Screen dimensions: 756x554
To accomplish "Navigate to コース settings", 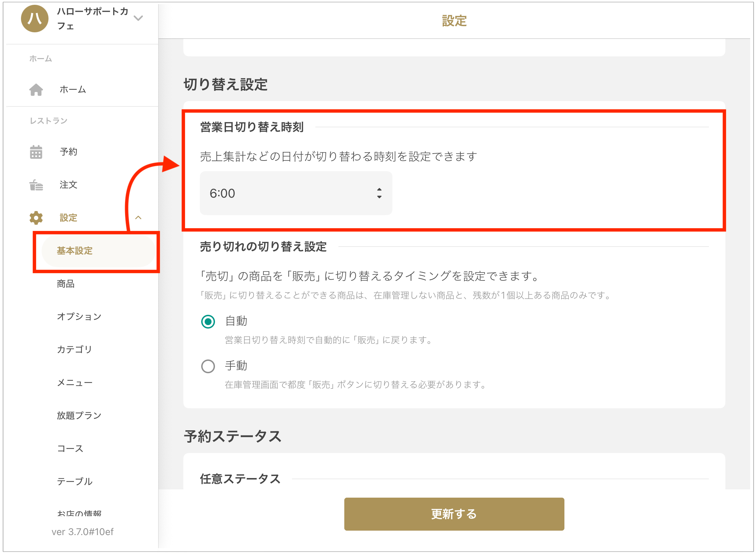I will pos(70,448).
